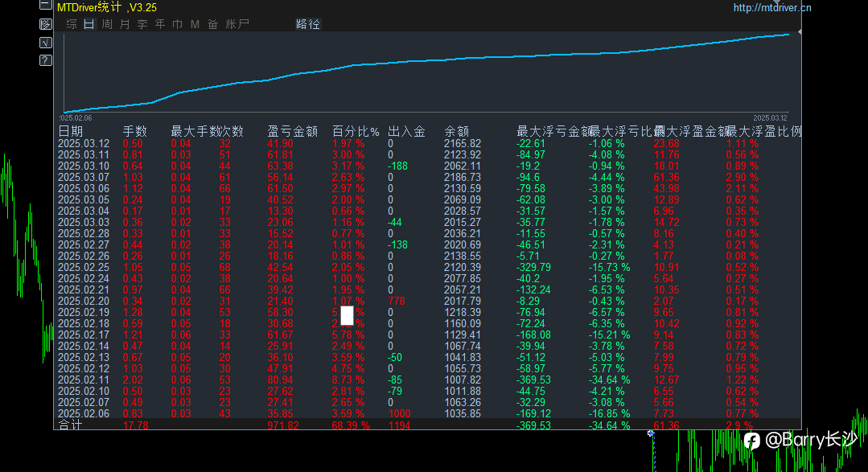This screenshot has height=472, width=868.
Task: Select the 2025.03.06 date row
Action: pyautogui.click(x=84, y=189)
